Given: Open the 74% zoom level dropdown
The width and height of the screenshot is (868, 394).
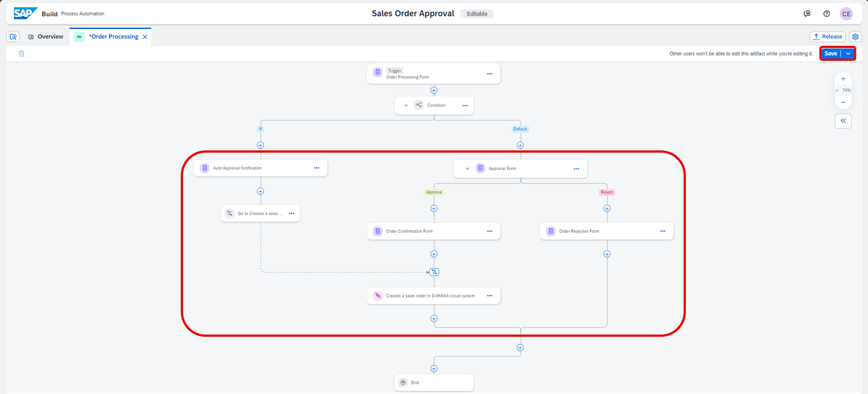Looking at the screenshot, I should (x=843, y=91).
